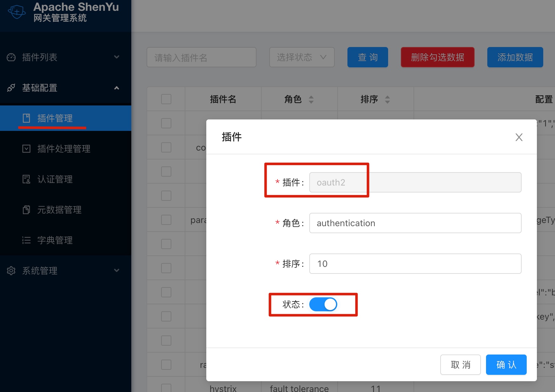Click the 元数据管理 clipboard icon
The height and width of the screenshot is (392, 555).
click(x=27, y=209)
